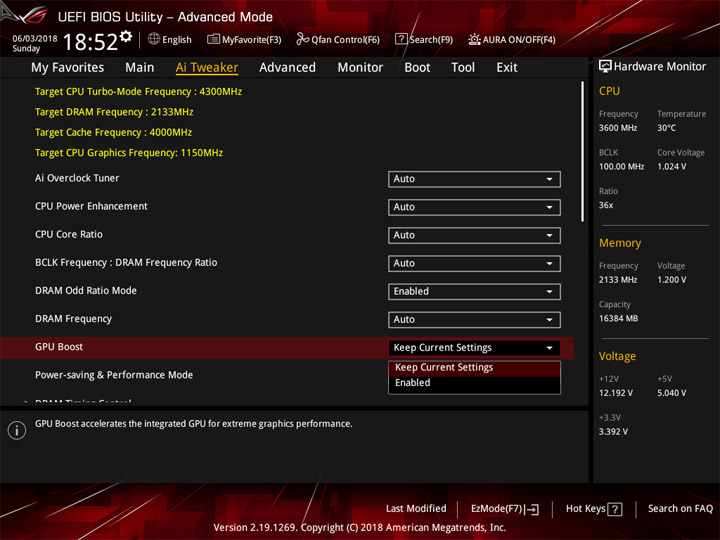Screen dimensions: 720x540
Task: Click the globe language icon
Action: point(154,39)
